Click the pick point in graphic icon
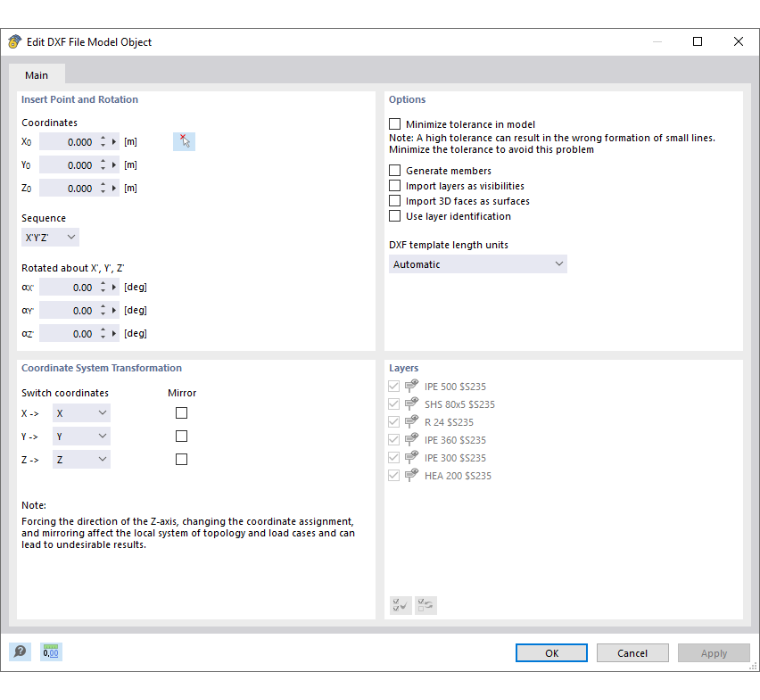The height and width of the screenshot is (700, 760). point(184,142)
